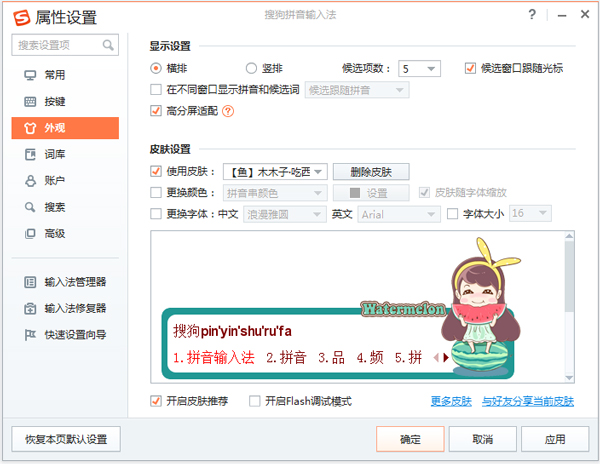Enable 更换颜色 checkbox

(156, 192)
